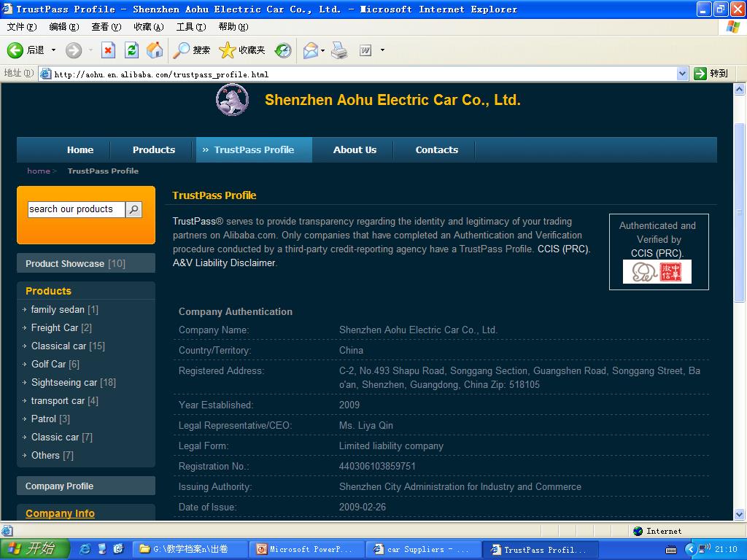Open the 收藏(A) menu
Screen dimensions: 747x560
point(149,27)
